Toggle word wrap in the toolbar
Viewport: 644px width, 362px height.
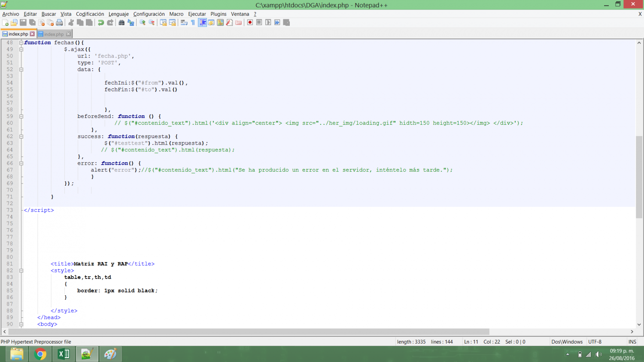(x=184, y=22)
